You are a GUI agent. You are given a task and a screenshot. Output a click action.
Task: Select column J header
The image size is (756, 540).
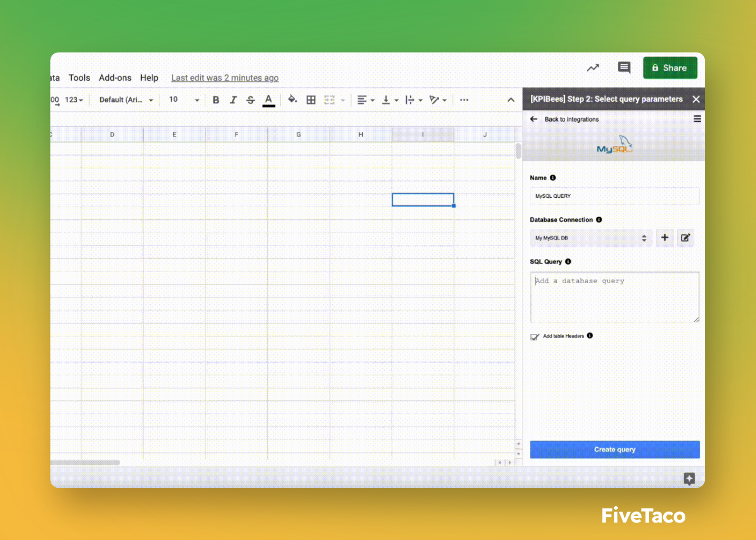484,134
